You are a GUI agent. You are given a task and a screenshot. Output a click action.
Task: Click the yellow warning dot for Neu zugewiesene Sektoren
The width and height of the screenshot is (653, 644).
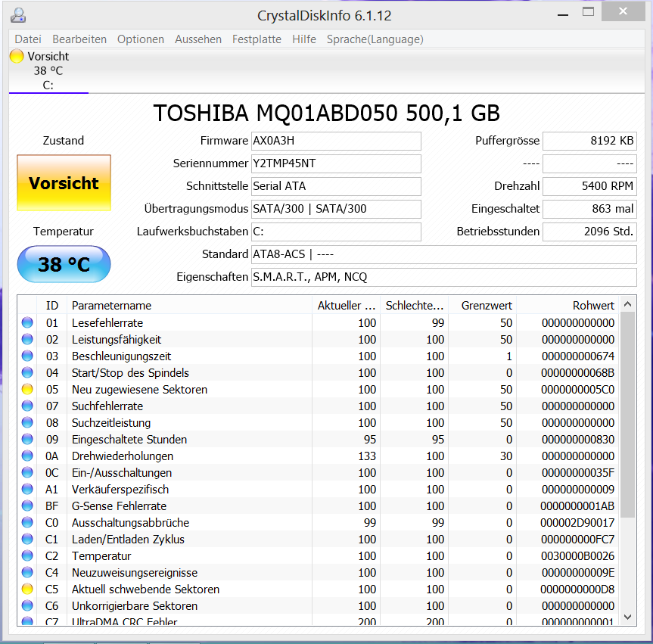[27, 389]
